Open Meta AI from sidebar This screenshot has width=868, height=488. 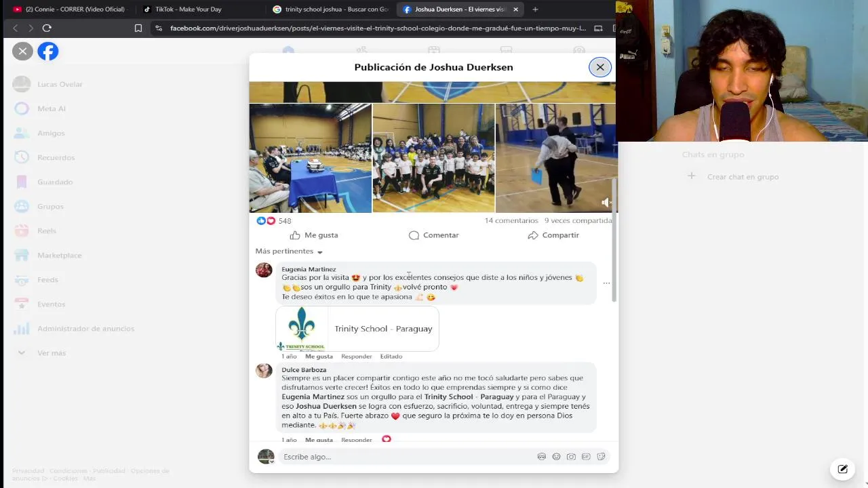(52, 108)
